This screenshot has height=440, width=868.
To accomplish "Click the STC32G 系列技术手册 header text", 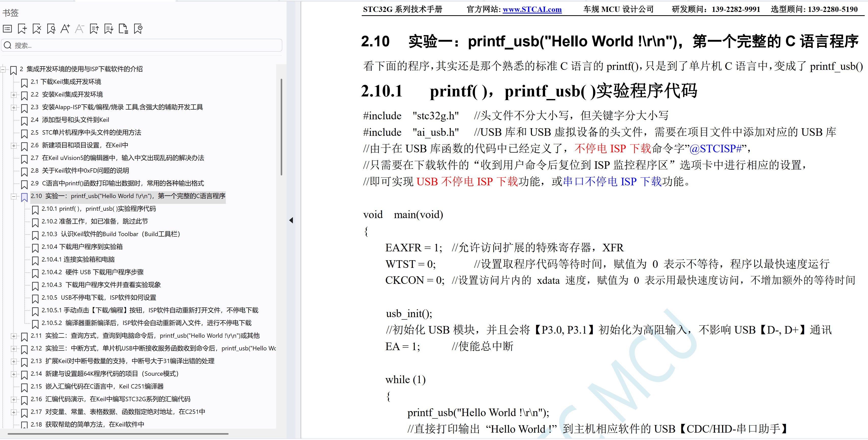I will click(403, 9).
